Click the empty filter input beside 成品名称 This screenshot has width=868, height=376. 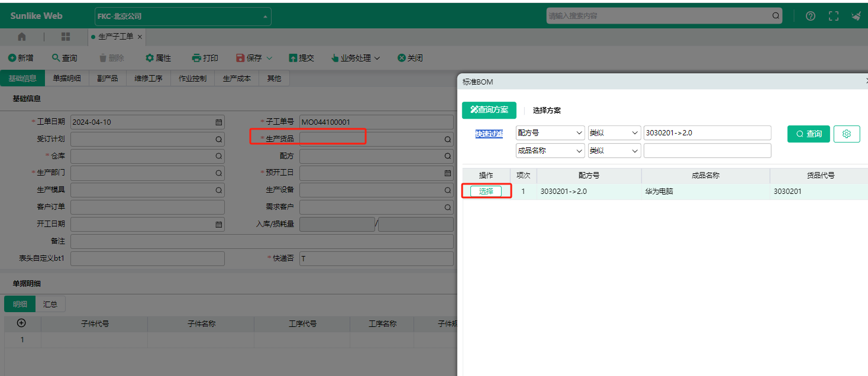(x=708, y=151)
